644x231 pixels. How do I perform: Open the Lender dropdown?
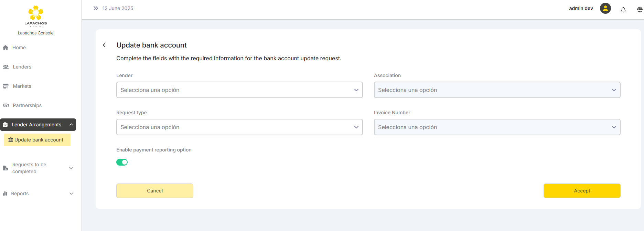[239, 90]
